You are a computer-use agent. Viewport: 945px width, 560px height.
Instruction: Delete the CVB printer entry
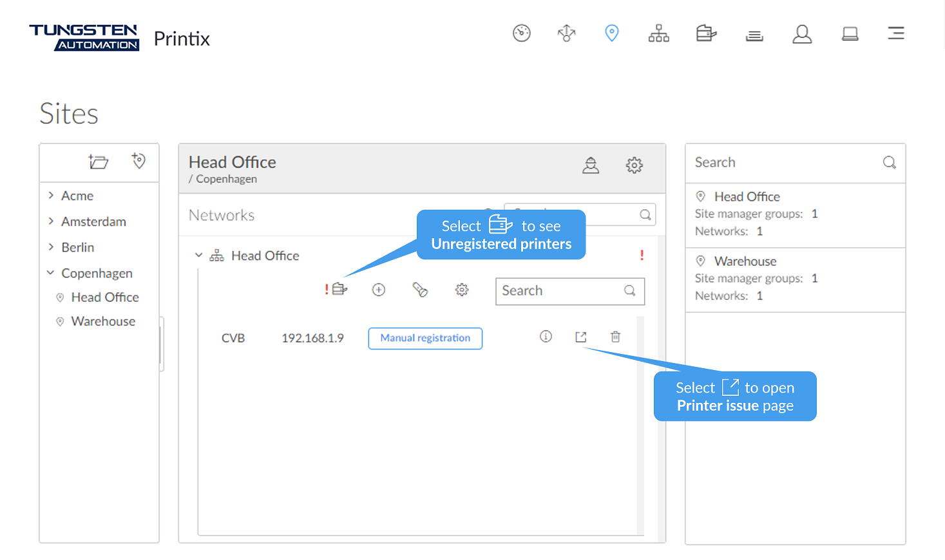[615, 337]
